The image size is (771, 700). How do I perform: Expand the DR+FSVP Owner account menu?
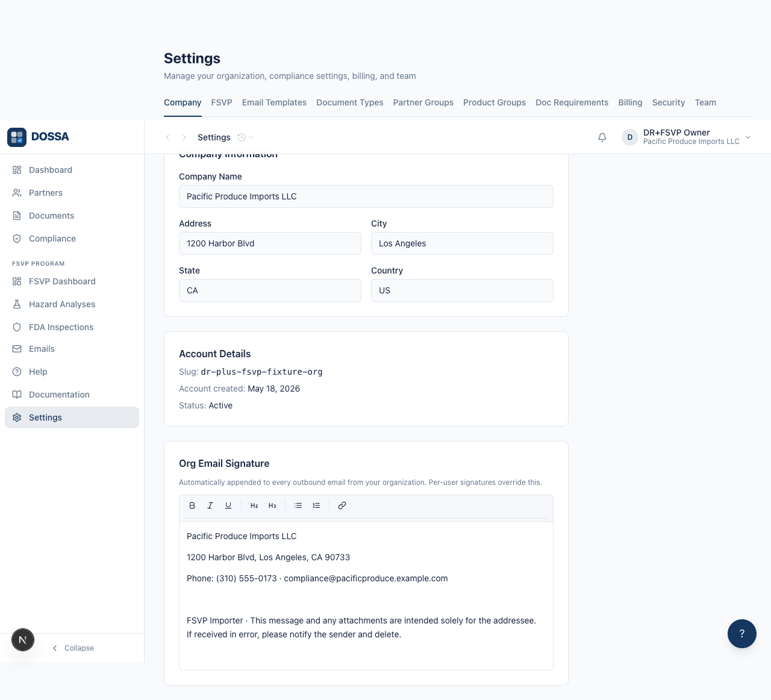[x=687, y=137]
